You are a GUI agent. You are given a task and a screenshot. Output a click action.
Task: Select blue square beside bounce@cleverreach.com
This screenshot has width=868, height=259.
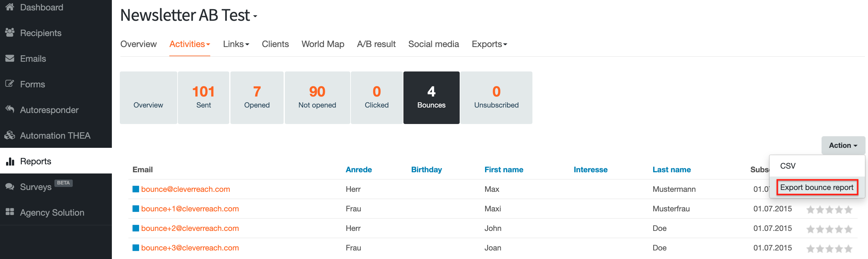click(x=136, y=189)
